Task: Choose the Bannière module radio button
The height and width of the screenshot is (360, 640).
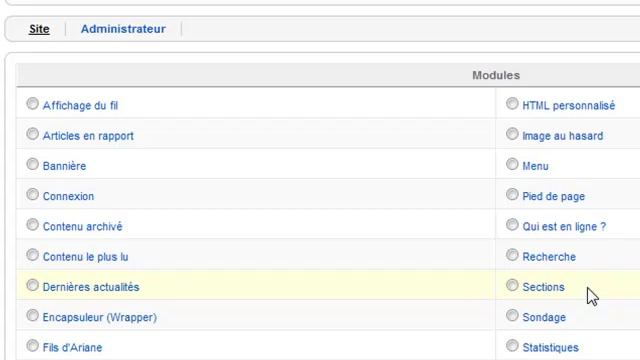Action: 33,164
